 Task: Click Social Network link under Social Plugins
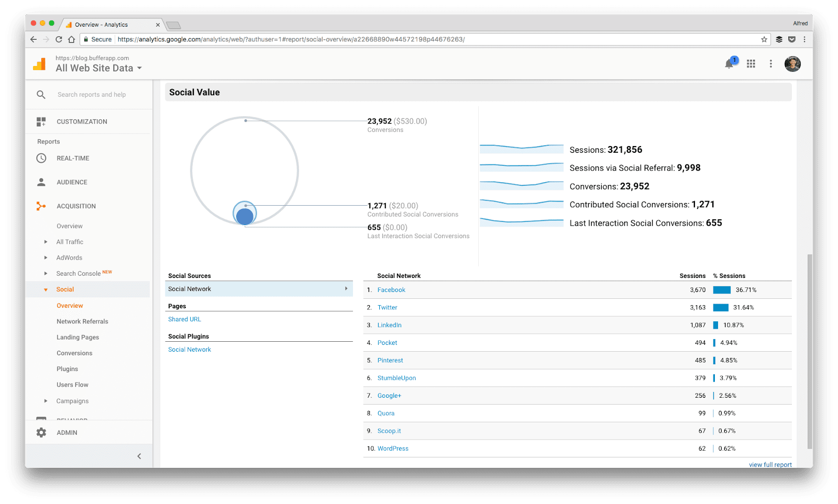[190, 350]
